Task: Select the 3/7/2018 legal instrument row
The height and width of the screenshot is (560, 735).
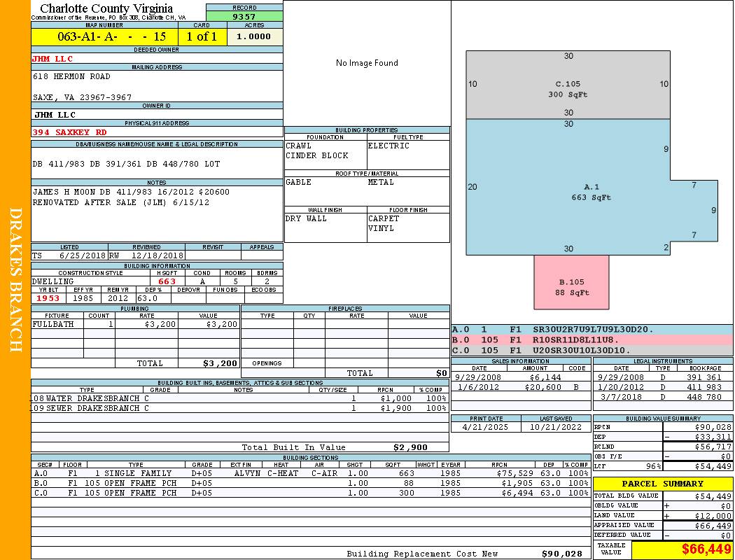Action: click(661, 397)
